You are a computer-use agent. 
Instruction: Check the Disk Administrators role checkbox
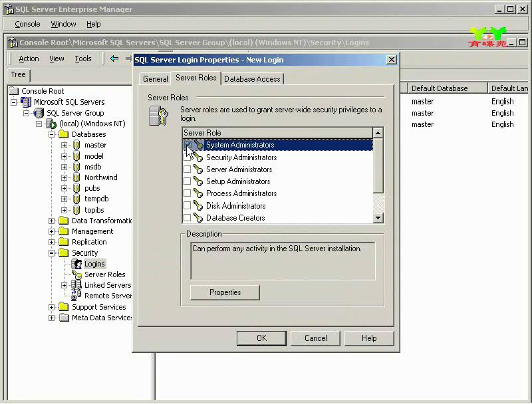(188, 206)
